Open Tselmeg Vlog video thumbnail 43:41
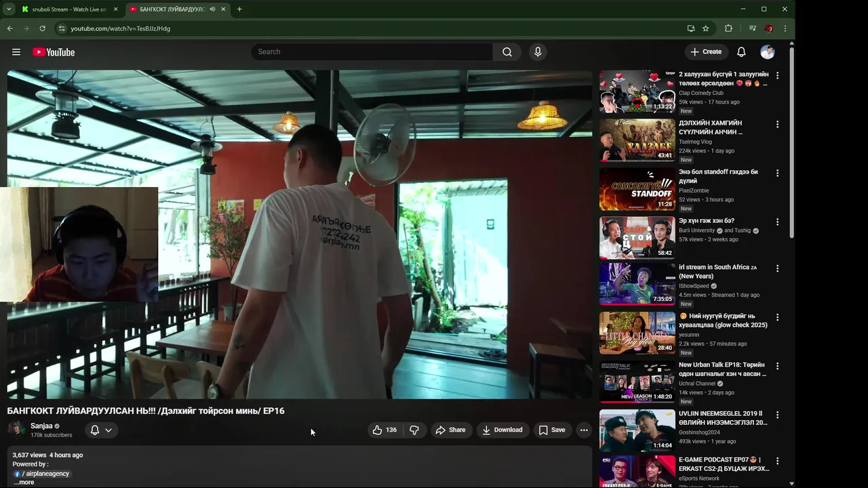 click(x=637, y=140)
